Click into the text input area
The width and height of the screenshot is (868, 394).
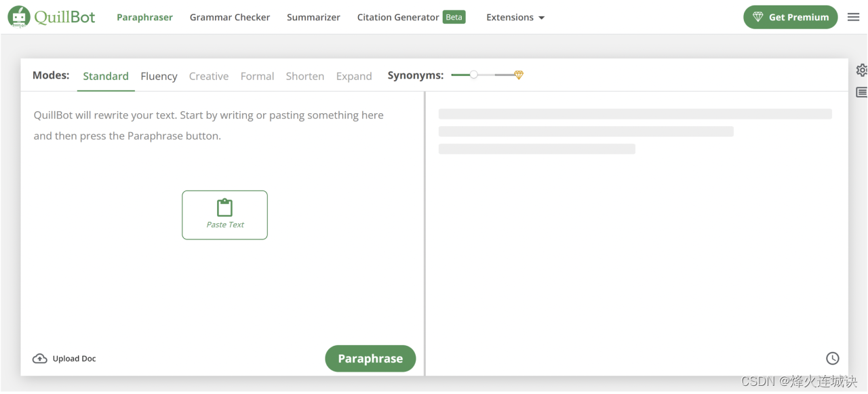point(222,217)
